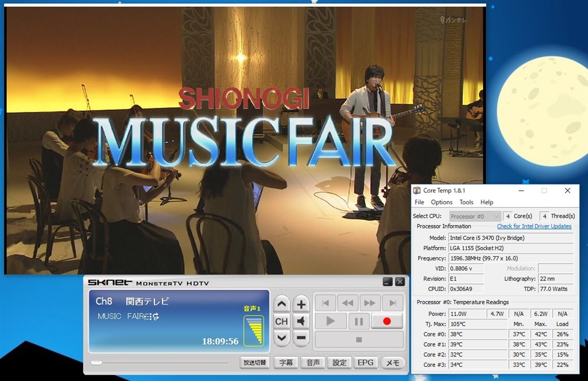Screen dimensions: 588x381
Task: Click Check for Intel Driver Updates link
Action: (x=534, y=226)
